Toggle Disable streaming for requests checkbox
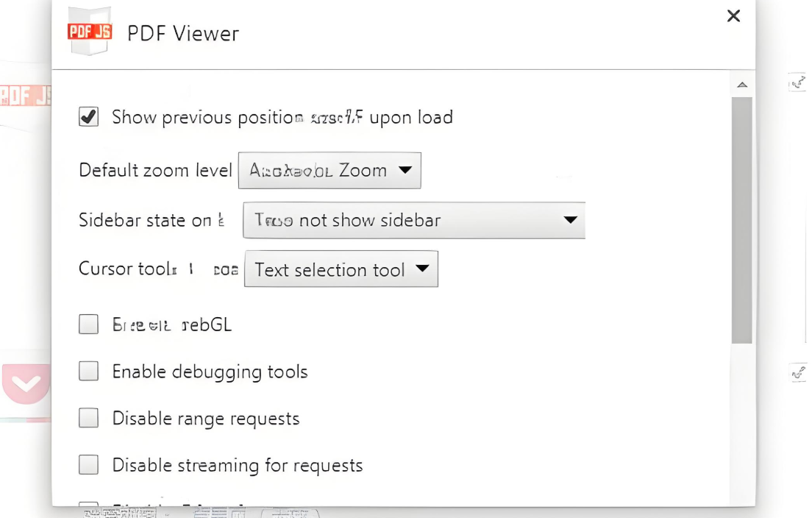The image size is (812, 518). 89,465
